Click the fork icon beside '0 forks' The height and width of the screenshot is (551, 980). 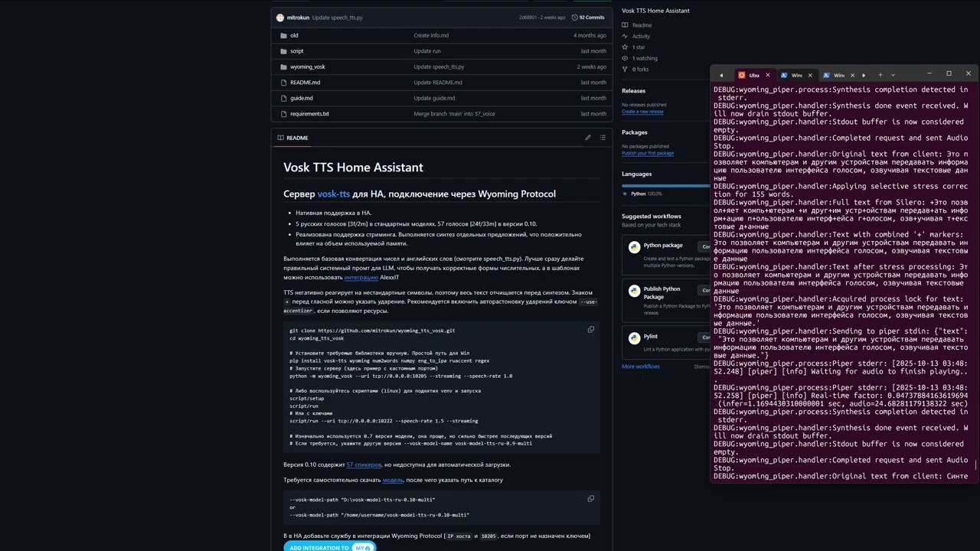625,69
